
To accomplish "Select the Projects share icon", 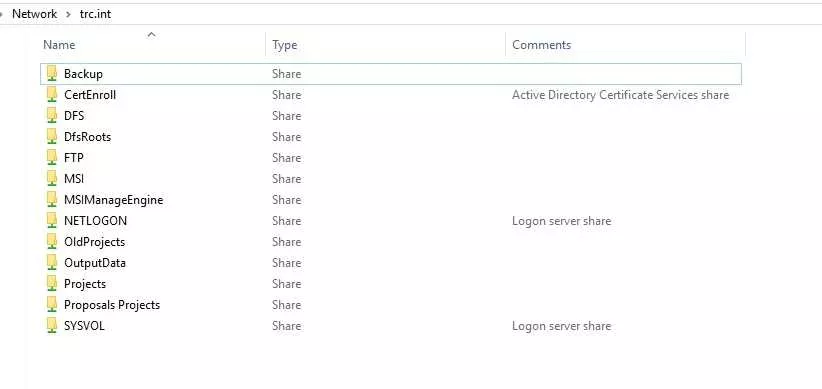I will click(52, 284).
